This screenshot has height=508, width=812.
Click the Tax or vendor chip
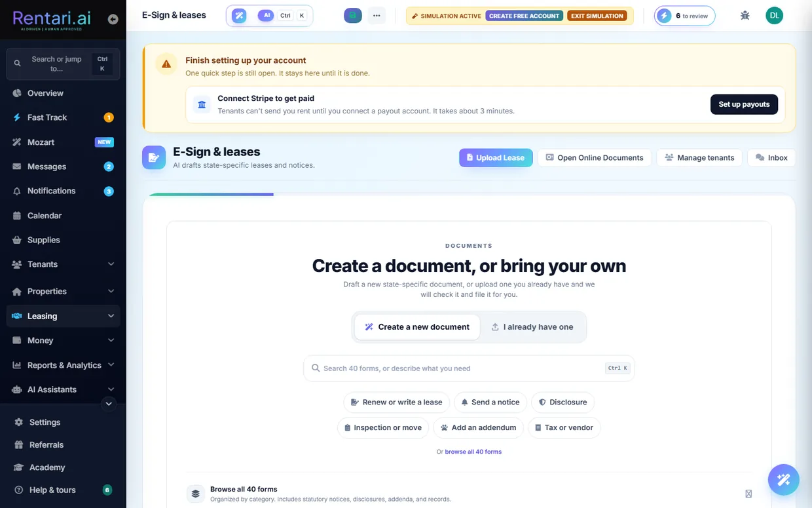(x=564, y=427)
